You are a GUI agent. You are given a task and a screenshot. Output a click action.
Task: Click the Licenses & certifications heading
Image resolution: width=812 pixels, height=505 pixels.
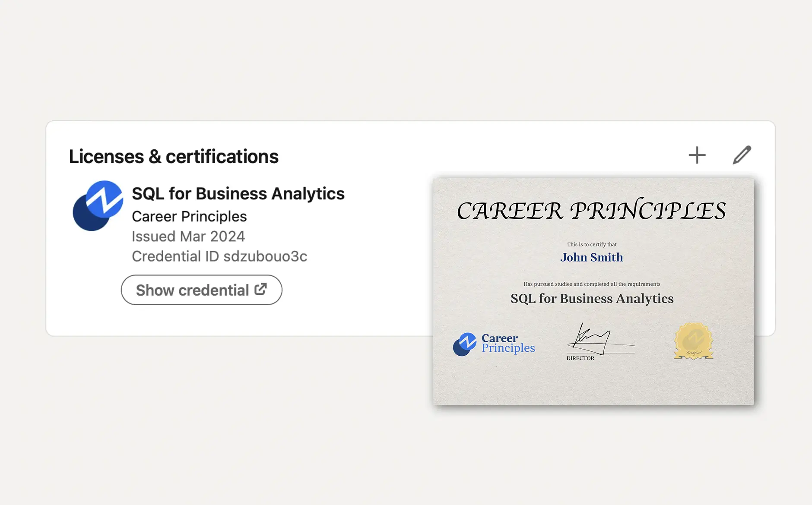(174, 156)
